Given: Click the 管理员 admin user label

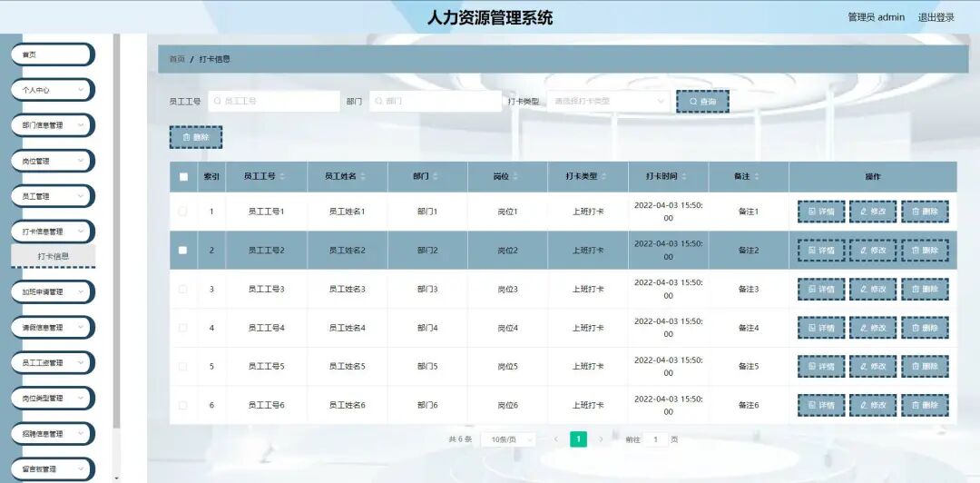Looking at the screenshot, I should coord(876,17).
